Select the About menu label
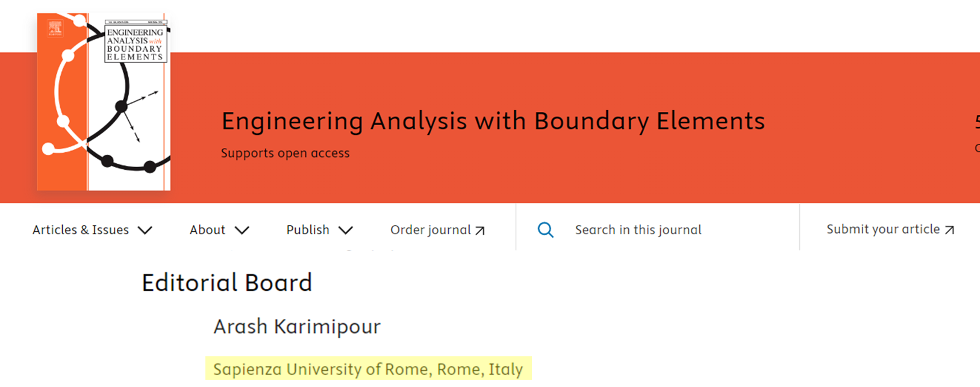 point(207,230)
